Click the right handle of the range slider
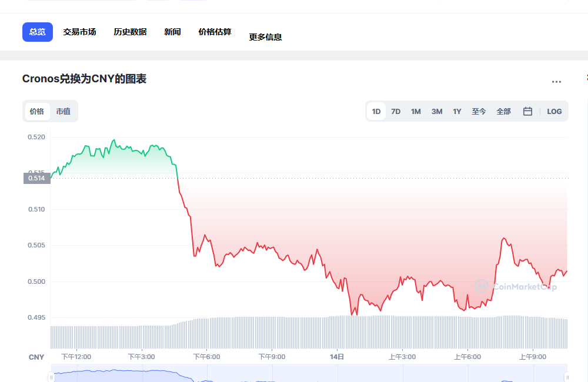 coord(567,377)
